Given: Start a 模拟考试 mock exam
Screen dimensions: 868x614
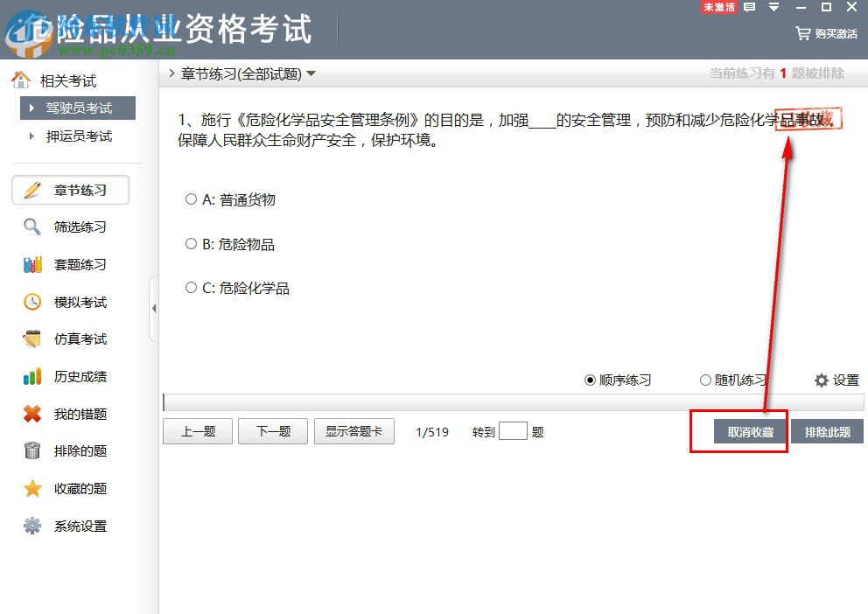Looking at the screenshot, I should 73,301.
